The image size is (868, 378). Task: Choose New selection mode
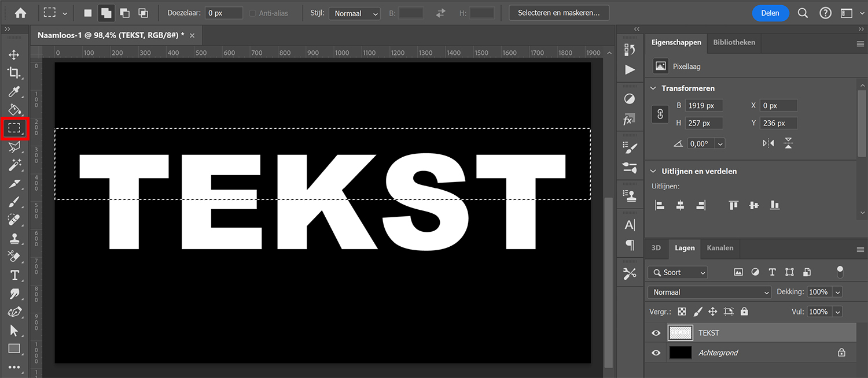88,13
